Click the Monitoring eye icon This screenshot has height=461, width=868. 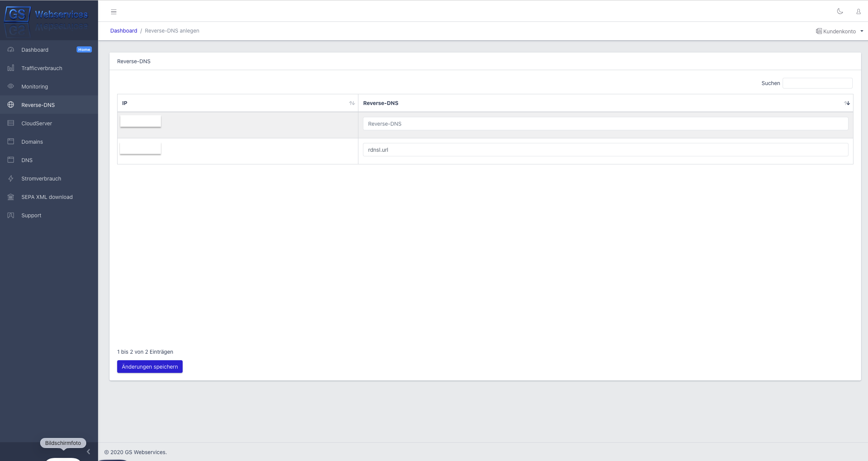[11, 86]
